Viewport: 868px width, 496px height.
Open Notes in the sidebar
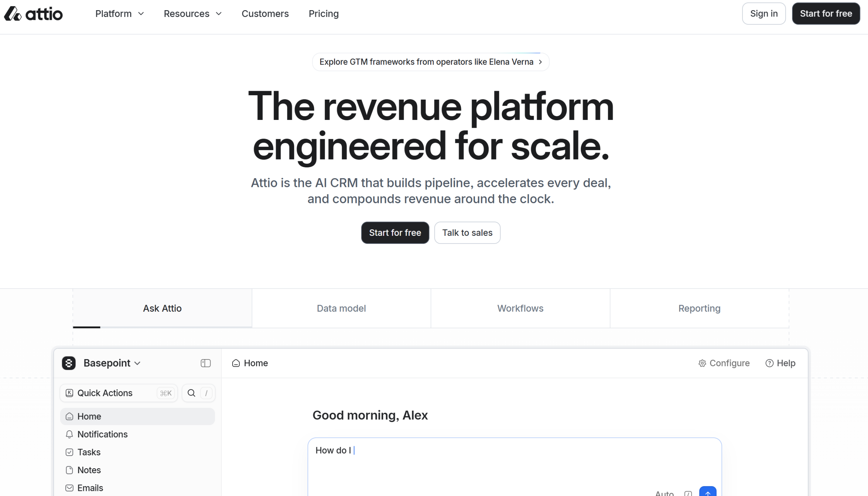click(x=137, y=470)
